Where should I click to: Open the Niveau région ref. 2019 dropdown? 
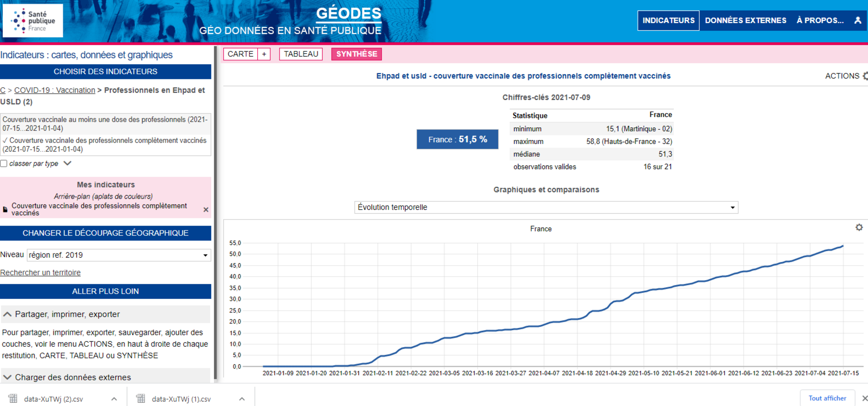pyautogui.click(x=119, y=255)
